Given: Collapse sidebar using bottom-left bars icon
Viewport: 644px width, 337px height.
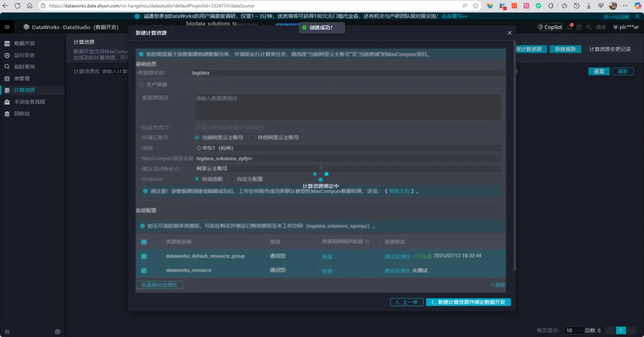Looking at the screenshot, I should pyautogui.click(x=7, y=331).
